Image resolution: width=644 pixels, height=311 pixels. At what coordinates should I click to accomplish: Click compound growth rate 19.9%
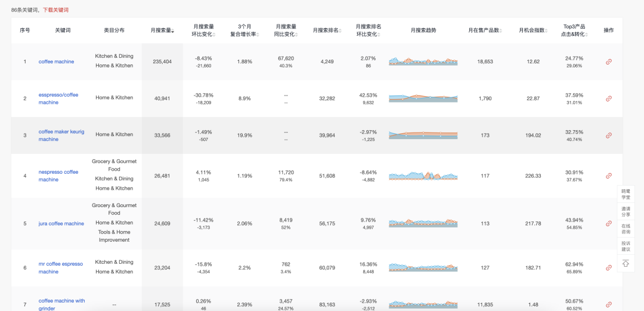click(244, 136)
